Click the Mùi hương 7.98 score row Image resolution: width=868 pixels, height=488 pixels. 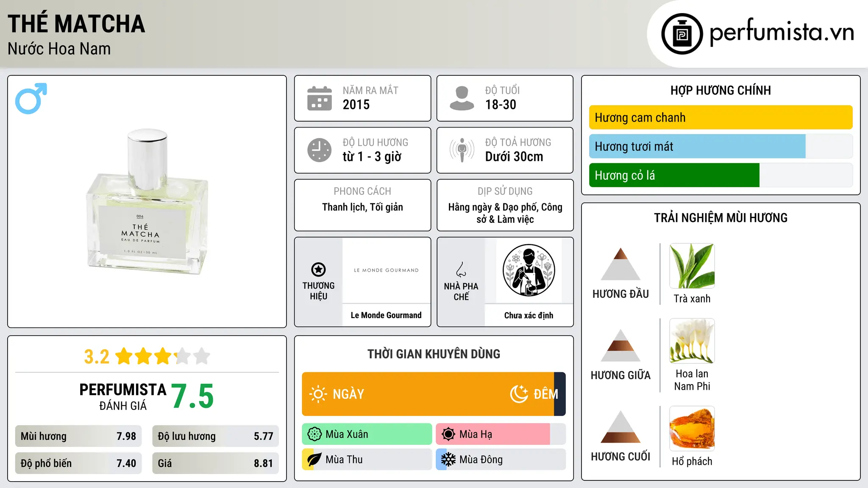78,436
